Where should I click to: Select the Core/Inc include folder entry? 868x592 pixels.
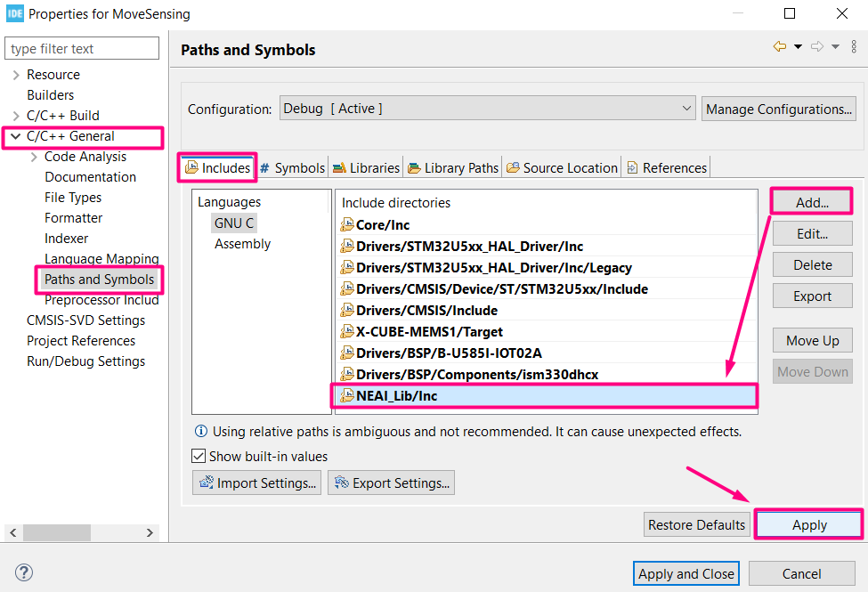point(382,225)
